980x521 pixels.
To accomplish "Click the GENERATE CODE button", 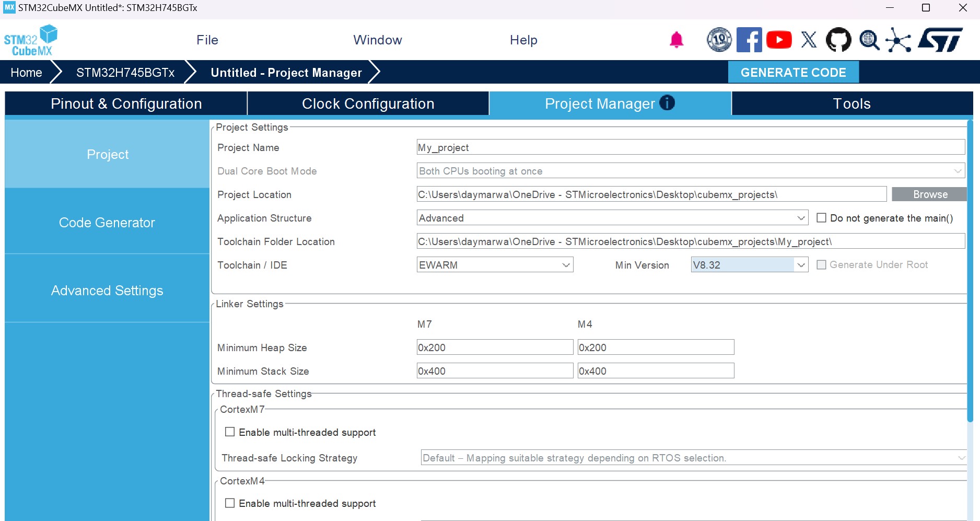I will click(x=794, y=72).
